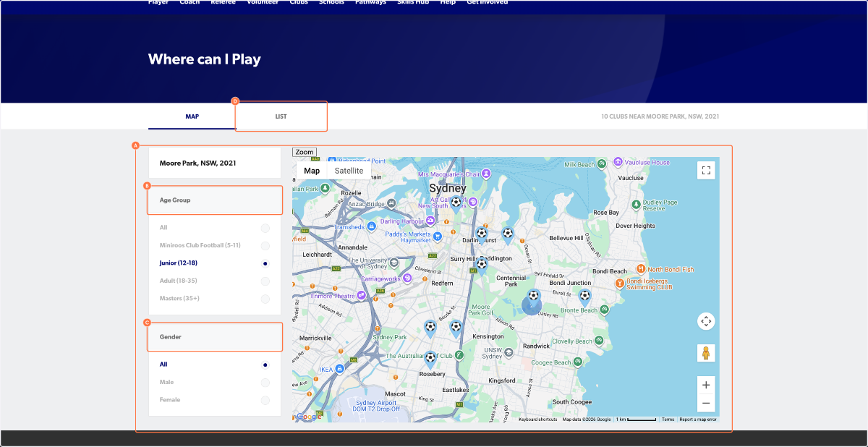Select the Map view type button
This screenshot has width=868, height=447.
tap(312, 171)
